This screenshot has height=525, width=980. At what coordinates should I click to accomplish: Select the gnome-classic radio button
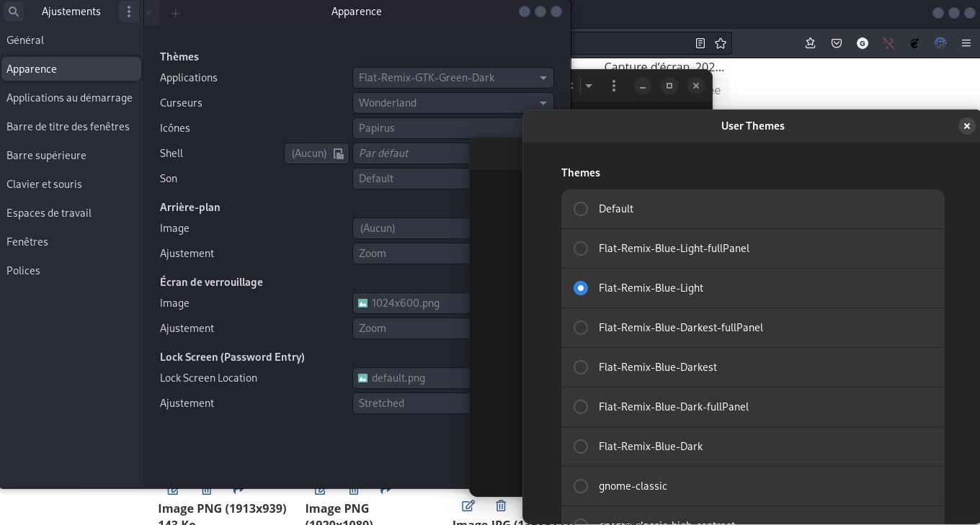point(581,486)
